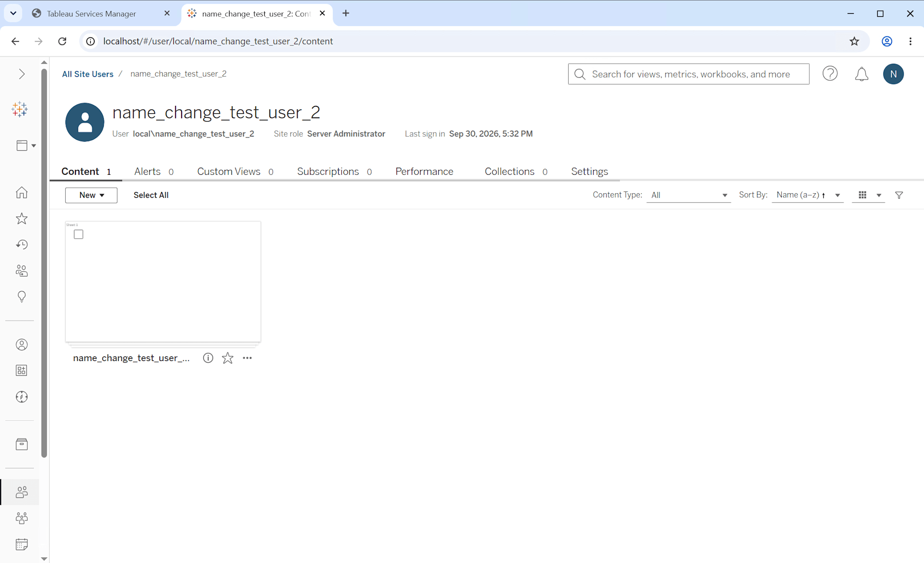
Task: Open Recommendations lightbulb in sidebar
Action: coord(22,296)
